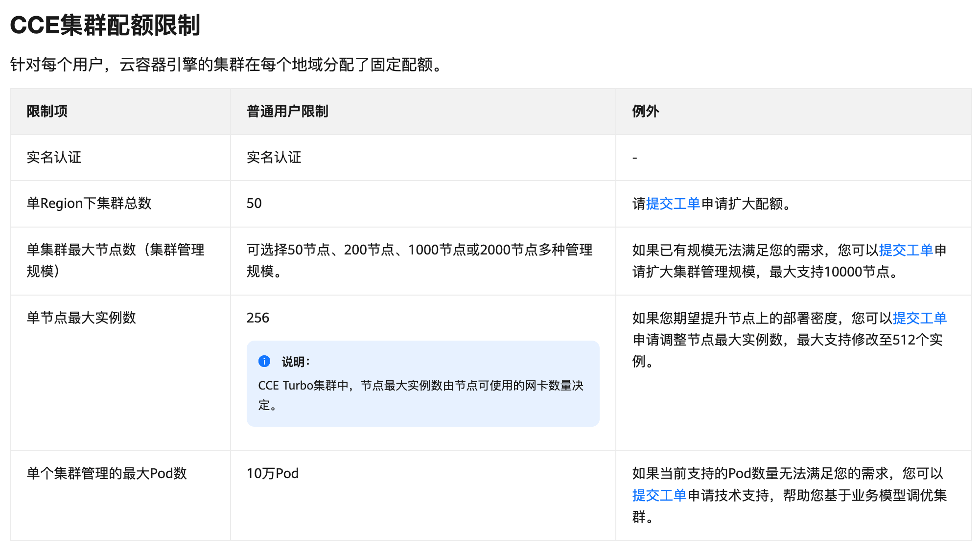
Task: Click the cell showing 50
Action: (x=254, y=203)
